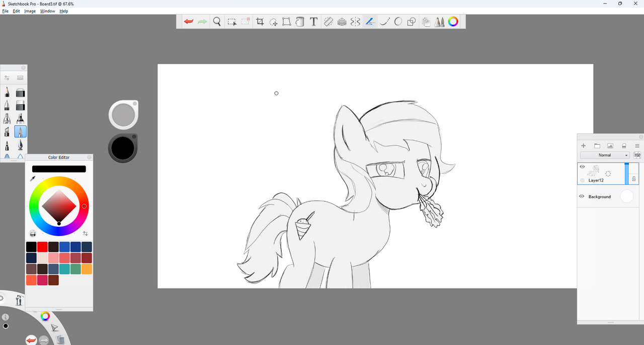This screenshot has height=345, width=644.
Task: Open brush library from brush palette header
Action: tap(20, 78)
